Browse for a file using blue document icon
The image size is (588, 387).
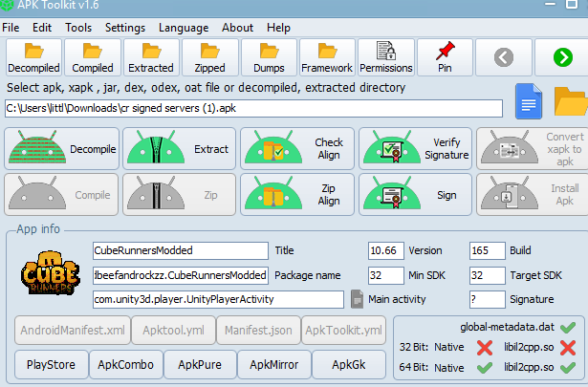coord(529,101)
